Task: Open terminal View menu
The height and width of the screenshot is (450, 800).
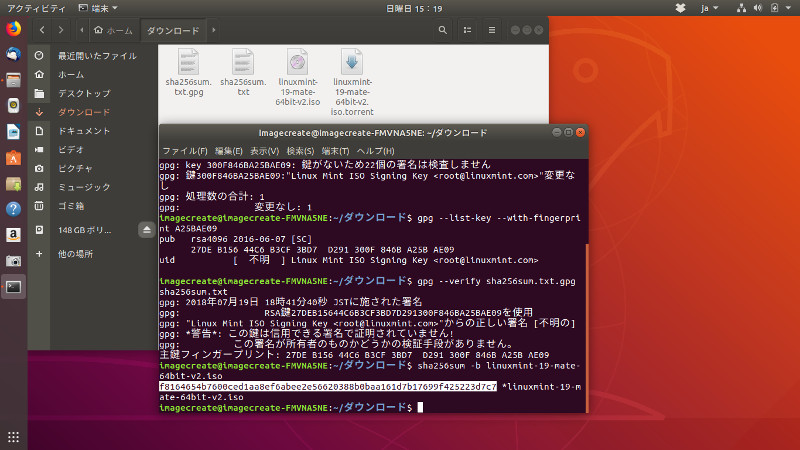Action: pyautogui.click(x=264, y=151)
